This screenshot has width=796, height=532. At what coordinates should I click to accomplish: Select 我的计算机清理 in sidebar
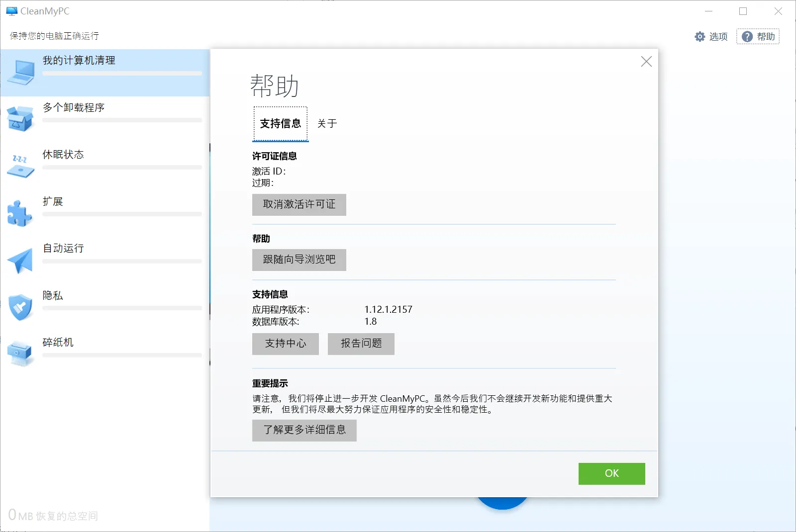point(105,73)
